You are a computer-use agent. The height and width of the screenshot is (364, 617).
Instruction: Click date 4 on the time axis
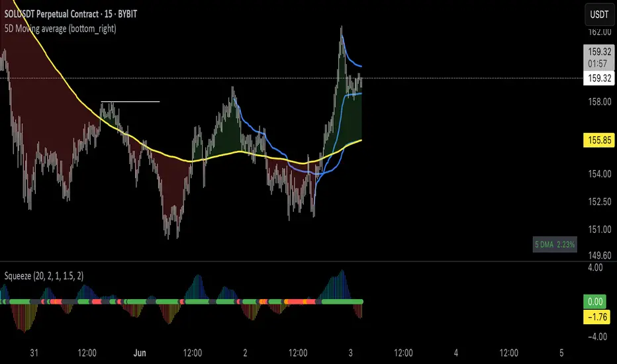[x=456, y=353]
